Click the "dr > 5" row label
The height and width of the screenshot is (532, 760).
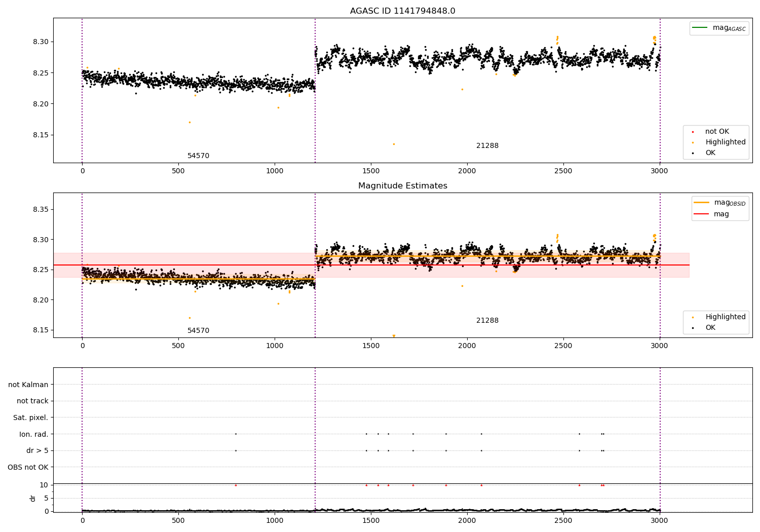click(37, 450)
